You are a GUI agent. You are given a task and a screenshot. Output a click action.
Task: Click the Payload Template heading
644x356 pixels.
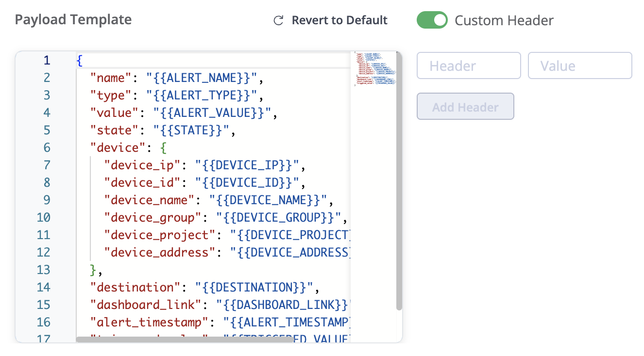click(73, 20)
